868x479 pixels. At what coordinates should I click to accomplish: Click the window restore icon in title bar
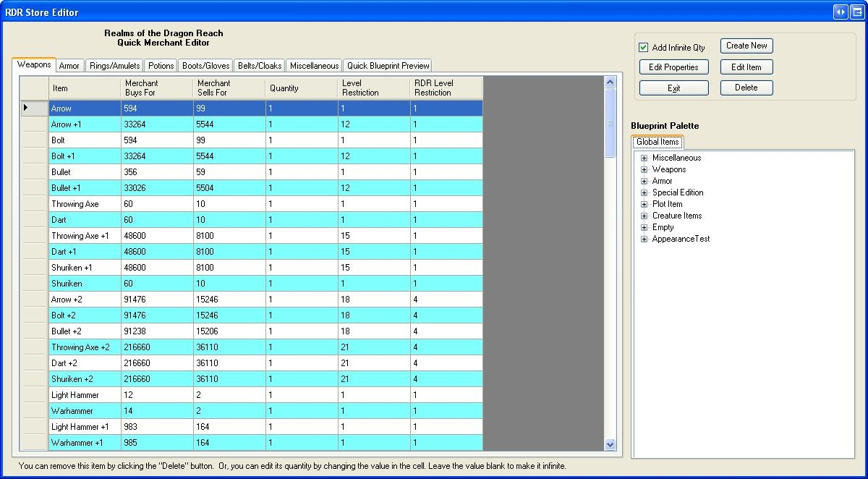pyautogui.click(x=857, y=12)
